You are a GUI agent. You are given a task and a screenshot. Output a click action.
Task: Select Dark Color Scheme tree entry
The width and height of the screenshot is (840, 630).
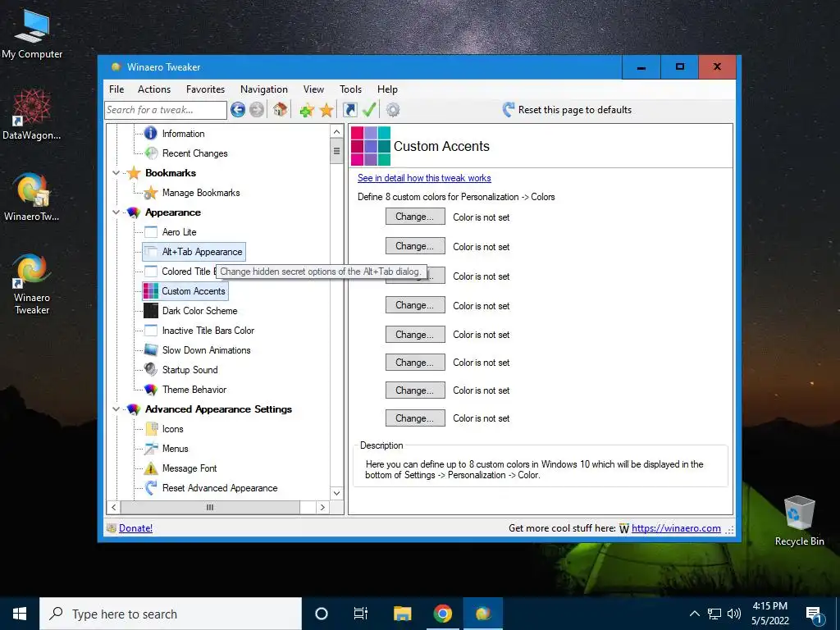[x=199, y=311]
